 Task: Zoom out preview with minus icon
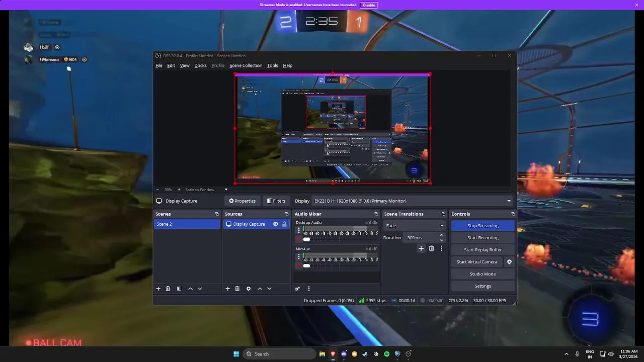tap(157, 190)
